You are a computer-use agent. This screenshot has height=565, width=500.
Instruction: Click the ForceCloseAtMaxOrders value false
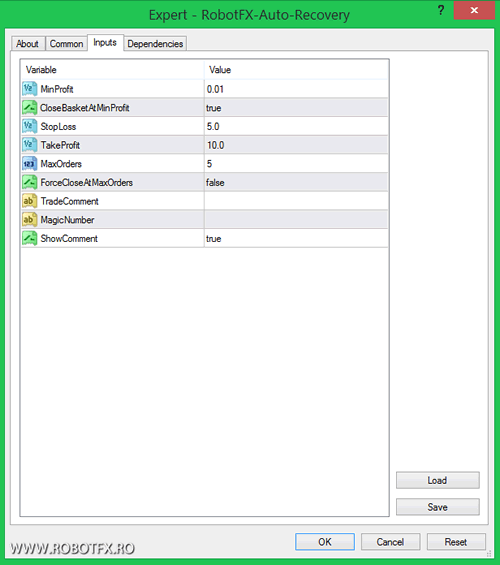pyautogui.click(x=215, y=183)
